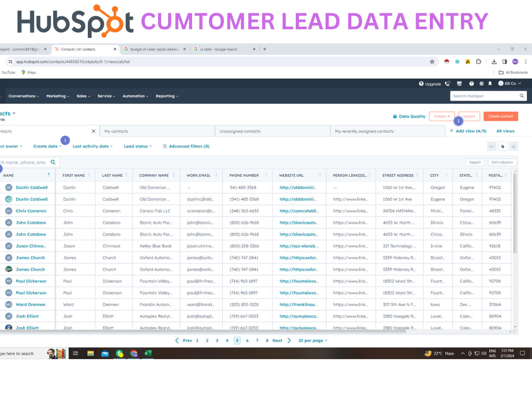Close the current contacts view tab X
The image size is (532, 399).
(93, 131)
